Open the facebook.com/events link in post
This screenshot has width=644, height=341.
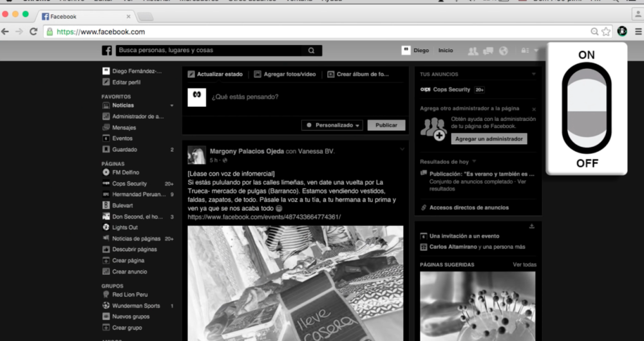(x=264, y=217)
